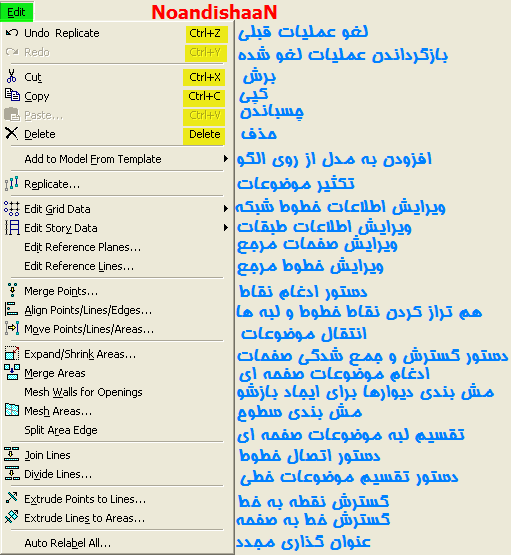511x555 pixels.
Task: Choose Edit Reference Lines...
Action: [79, 266]
